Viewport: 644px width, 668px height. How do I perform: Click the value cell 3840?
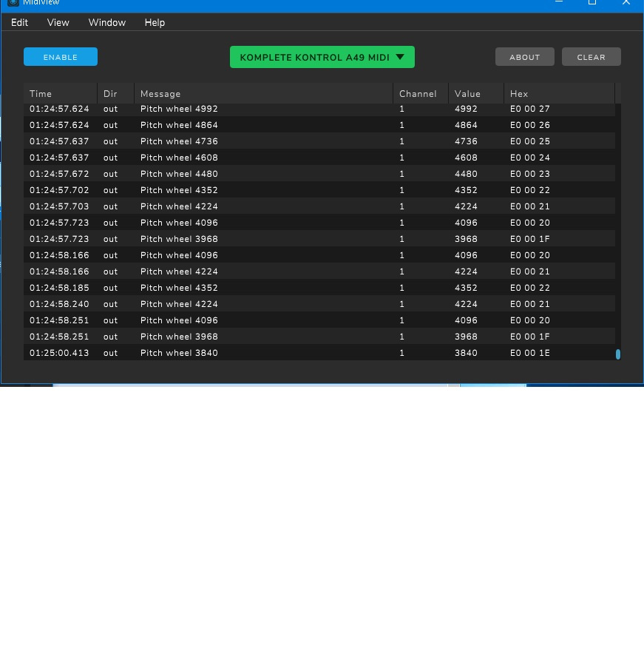coord(466,353)
